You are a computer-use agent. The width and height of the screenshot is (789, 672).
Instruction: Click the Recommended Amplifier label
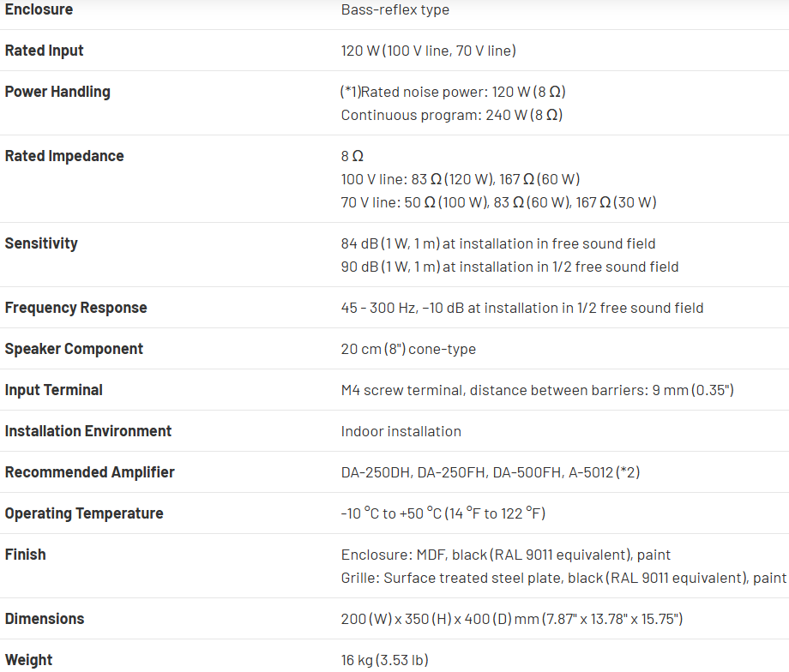click(89, 472)
